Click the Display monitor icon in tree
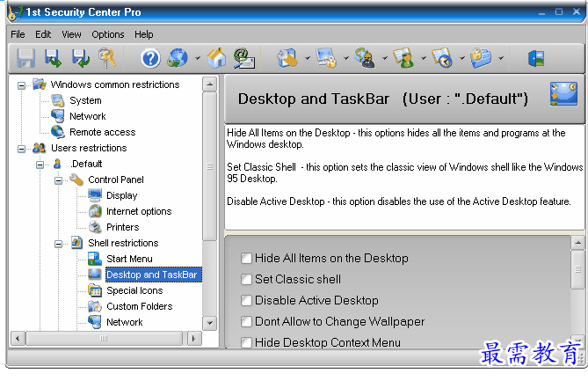The image size is (588, 381). (95, 195)
